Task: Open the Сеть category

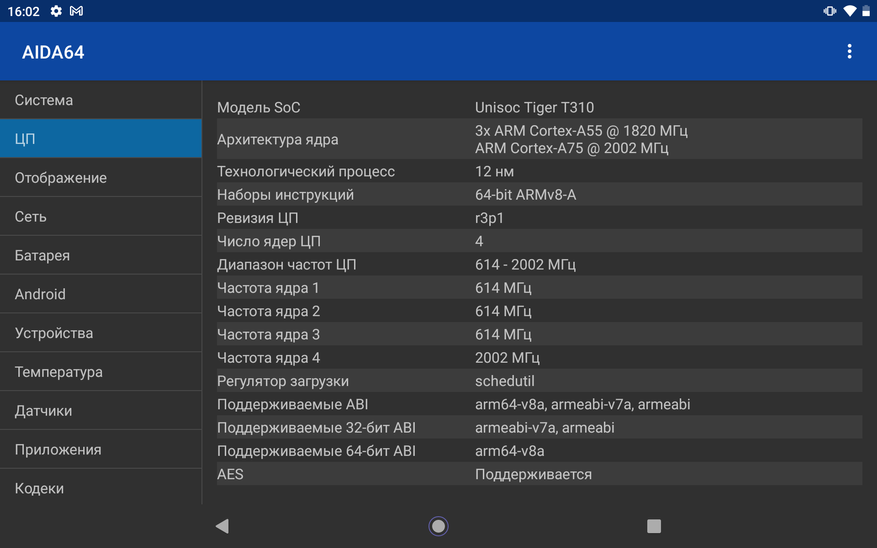Action: click(100, 217)
